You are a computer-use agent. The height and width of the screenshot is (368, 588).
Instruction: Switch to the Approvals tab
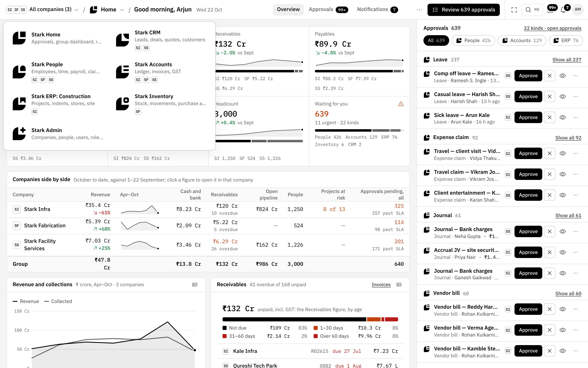(328, 9)
